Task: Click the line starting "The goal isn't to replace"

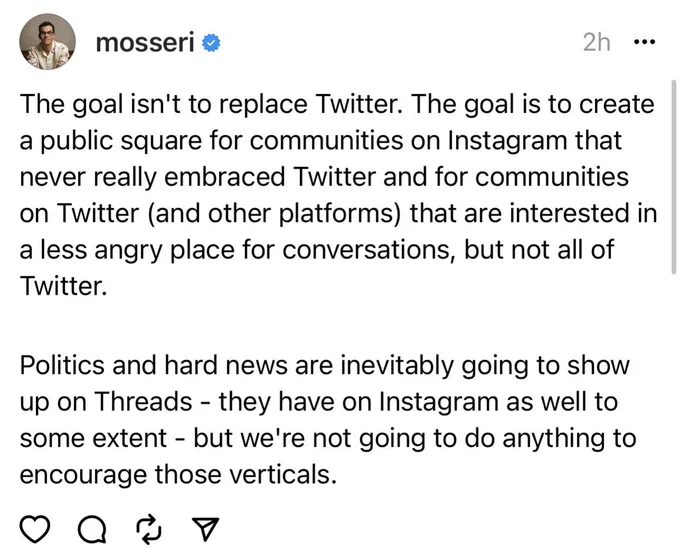Action: [337, 104]
